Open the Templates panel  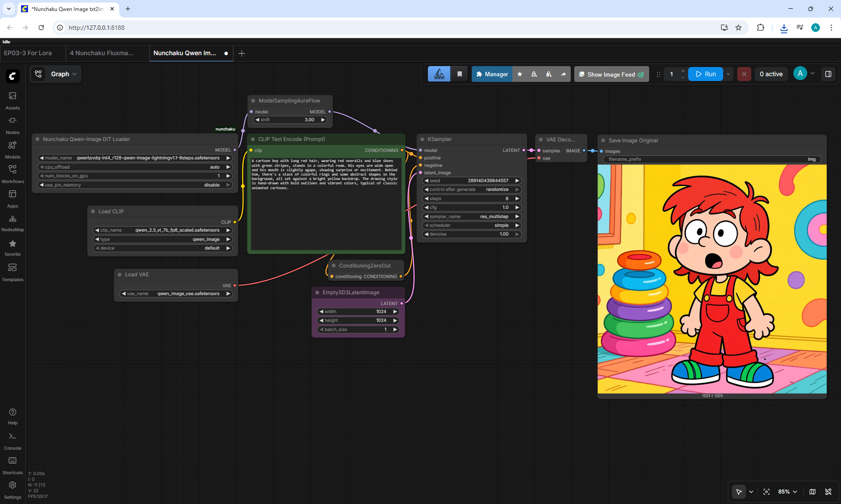pyautogui.click(x=12, y=272)
